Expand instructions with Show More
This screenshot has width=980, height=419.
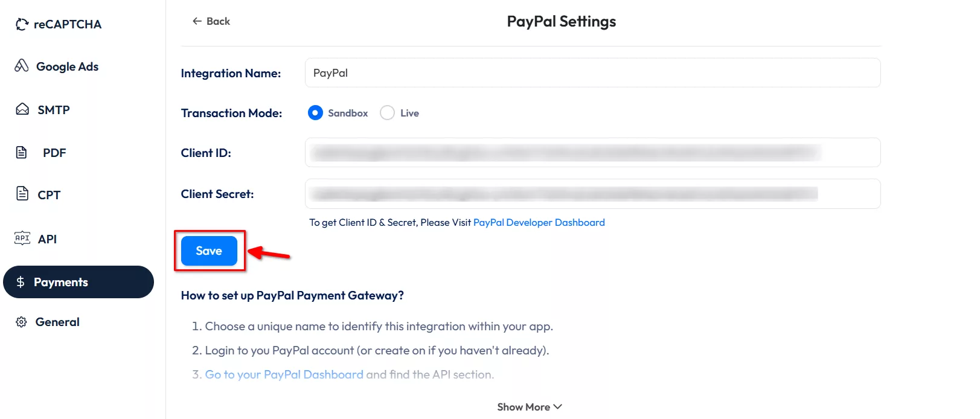coord(529,407)
